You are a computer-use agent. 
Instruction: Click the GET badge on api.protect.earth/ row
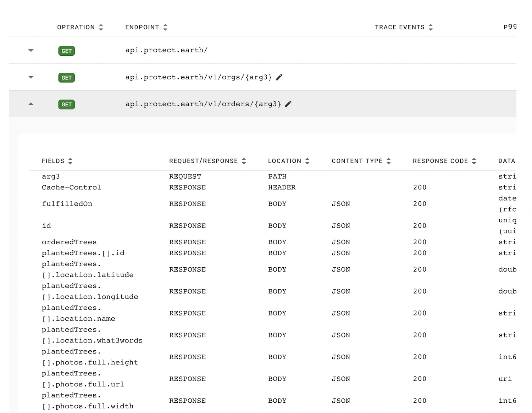pyautogui.click(x=66, y=51)
